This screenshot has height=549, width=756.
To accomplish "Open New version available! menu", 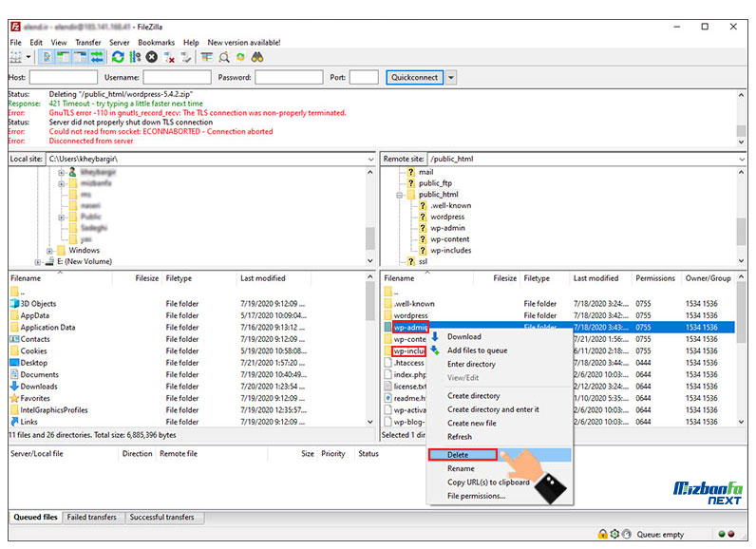I will pos(244,43).
